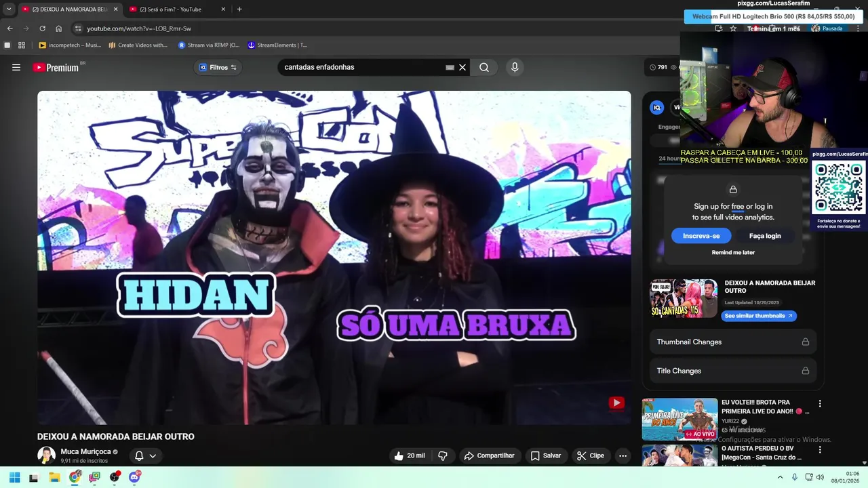
Task: Open the YouTube guide hamburger menu
Action: coord(16,67)
